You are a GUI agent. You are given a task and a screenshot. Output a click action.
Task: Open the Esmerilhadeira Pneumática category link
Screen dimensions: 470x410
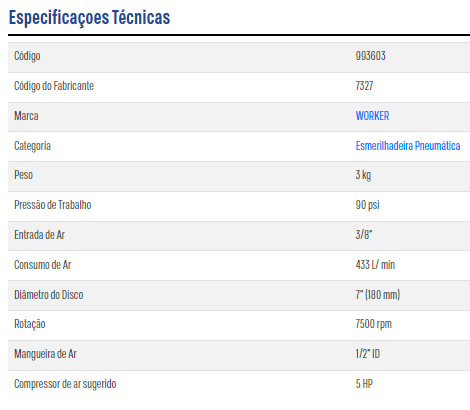tap(408, 146)
